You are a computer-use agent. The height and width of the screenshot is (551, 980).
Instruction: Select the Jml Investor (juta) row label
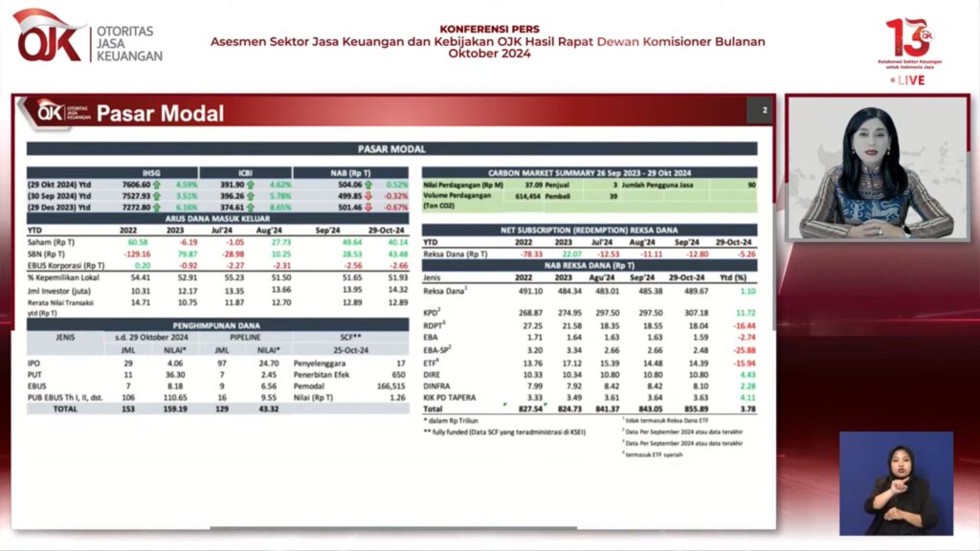pyautogui.click(x=59, y=291)
